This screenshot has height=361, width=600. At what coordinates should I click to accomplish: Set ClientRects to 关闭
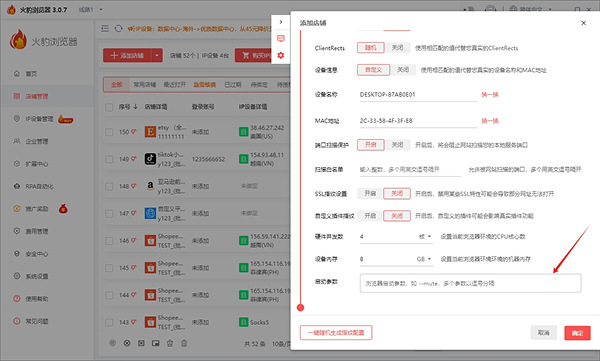[x=398, y=48]
